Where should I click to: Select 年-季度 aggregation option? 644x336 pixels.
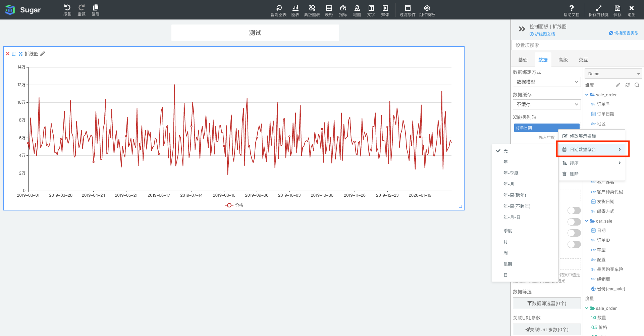click(x=525, y=173)
